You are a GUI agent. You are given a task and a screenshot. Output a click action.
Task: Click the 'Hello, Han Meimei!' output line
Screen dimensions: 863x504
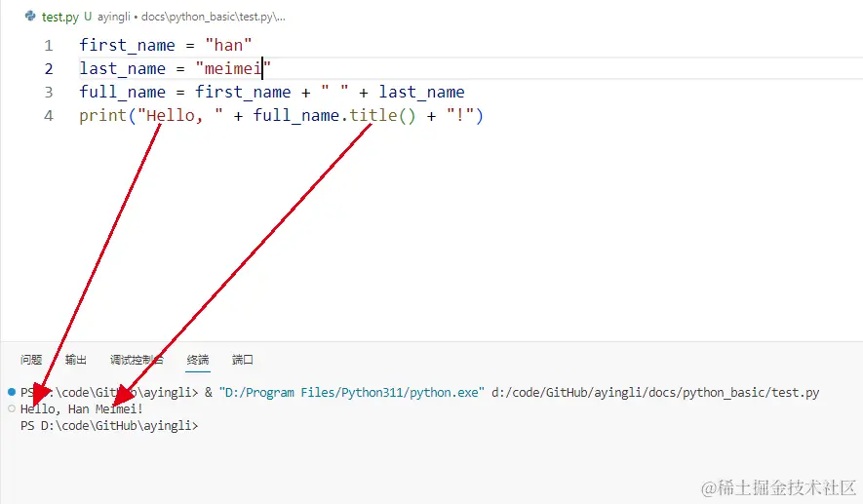pos(82,408)
